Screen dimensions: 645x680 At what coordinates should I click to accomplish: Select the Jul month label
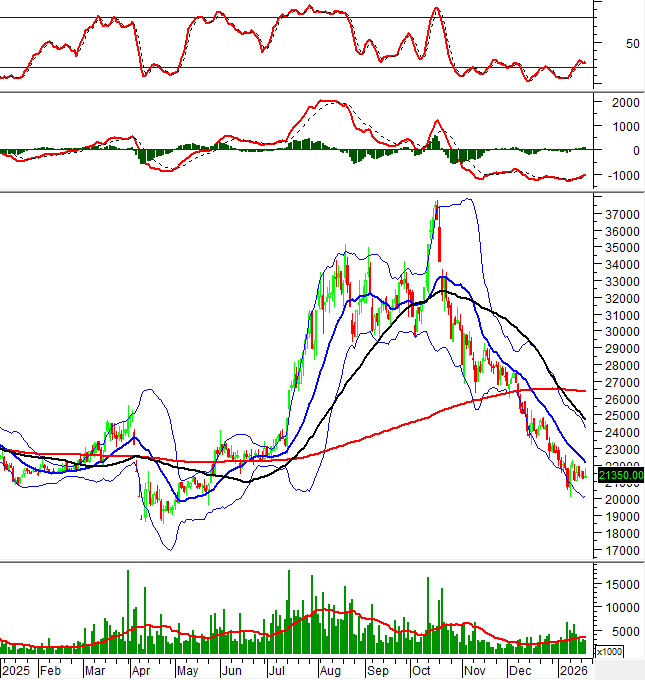pyautogui.click(x=280, y=669)
